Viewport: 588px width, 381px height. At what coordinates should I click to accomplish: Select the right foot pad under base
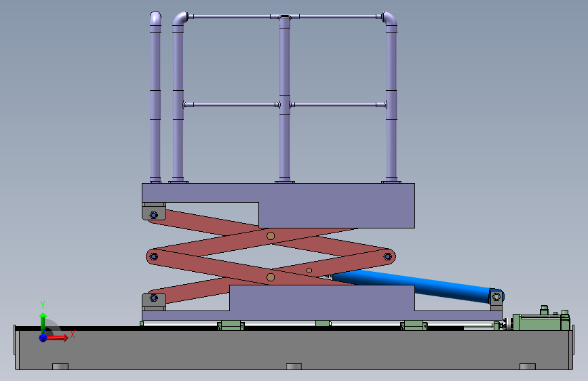click(x=528, y=366)
